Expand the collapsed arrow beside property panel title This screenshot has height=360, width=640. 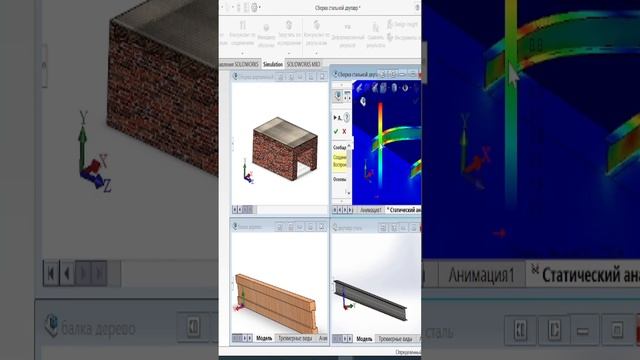pyautogui.click(x=335, y=118)
